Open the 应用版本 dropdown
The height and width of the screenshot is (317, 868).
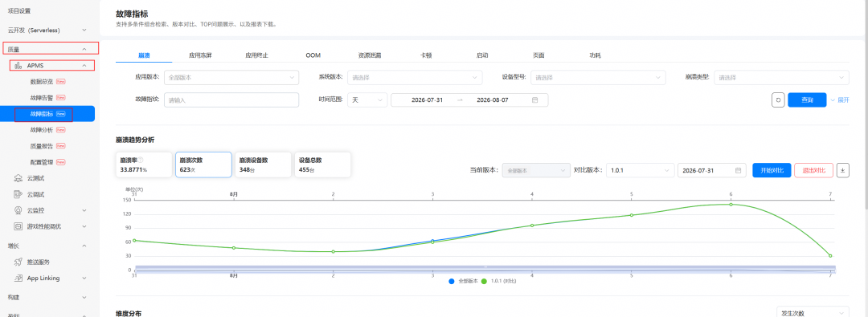pos(231,78)
